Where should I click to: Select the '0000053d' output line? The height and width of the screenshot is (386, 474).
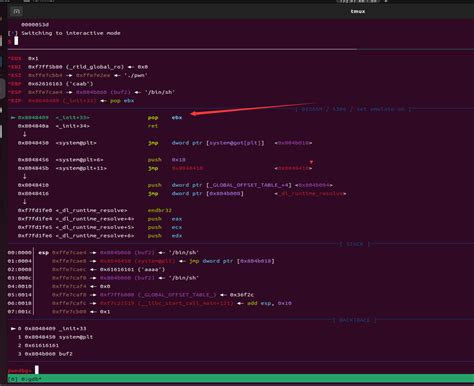pos(35,25)
